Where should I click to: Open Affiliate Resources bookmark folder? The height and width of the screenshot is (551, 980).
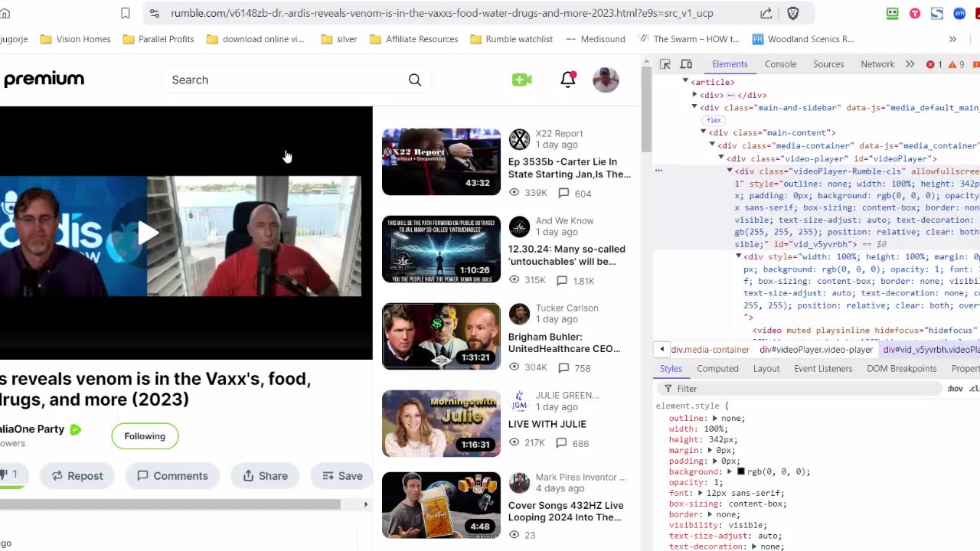click(413, 39)
